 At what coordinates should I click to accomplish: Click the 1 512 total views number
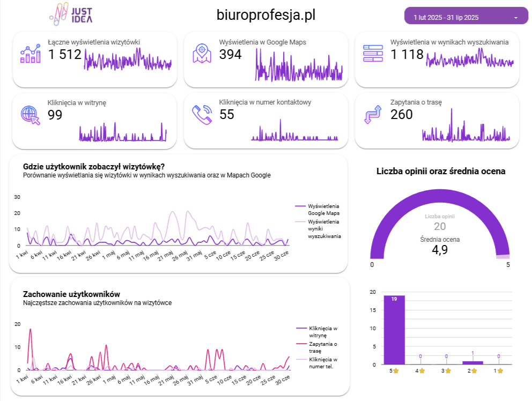[64, 55]
